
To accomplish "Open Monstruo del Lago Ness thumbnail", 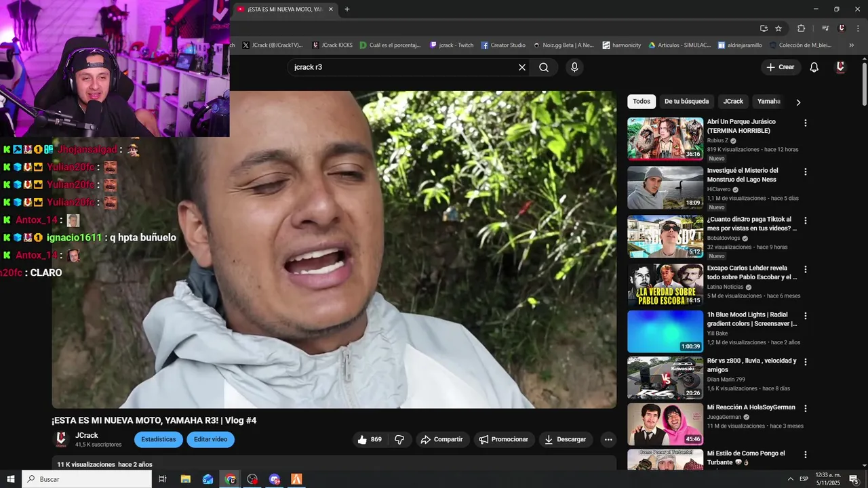I will pos(665,188).
